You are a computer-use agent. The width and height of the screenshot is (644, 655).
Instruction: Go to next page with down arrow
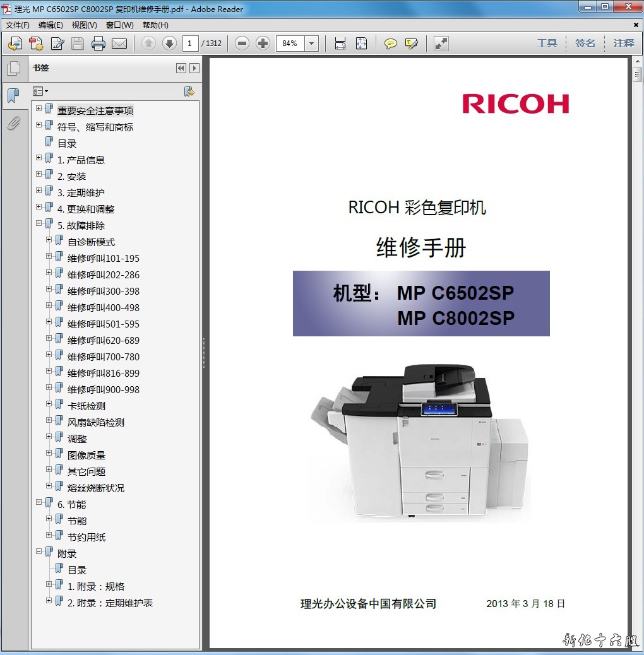169,44
